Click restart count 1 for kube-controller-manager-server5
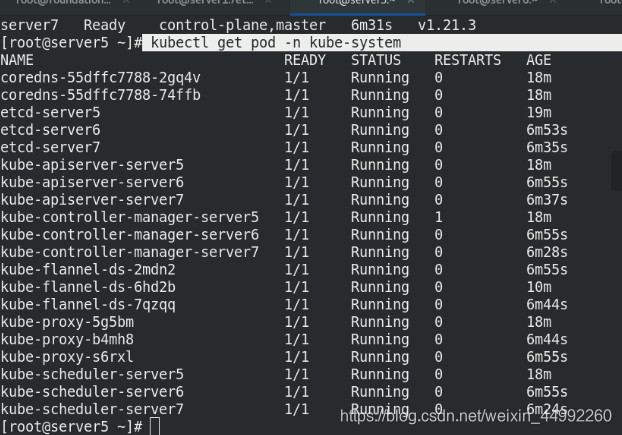622x435 pixels. pos(438,217)
